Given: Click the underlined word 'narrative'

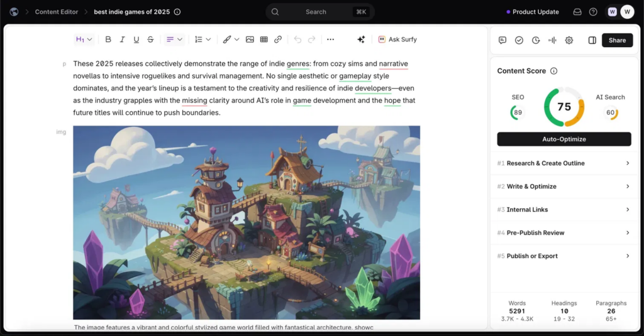Looking at the screenshot, I should point(394,63).
